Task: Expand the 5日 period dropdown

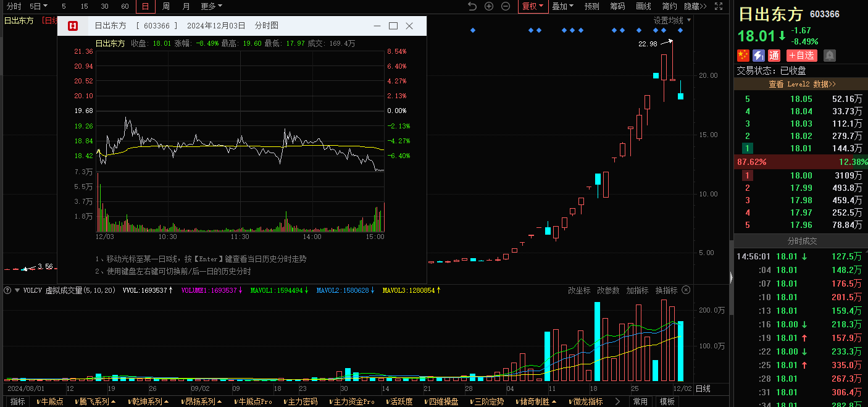Action: pos(38,6)
